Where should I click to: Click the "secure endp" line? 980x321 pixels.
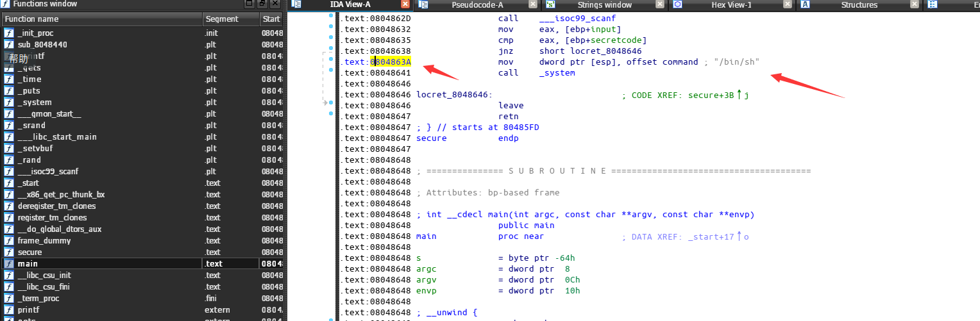(468, 138)
